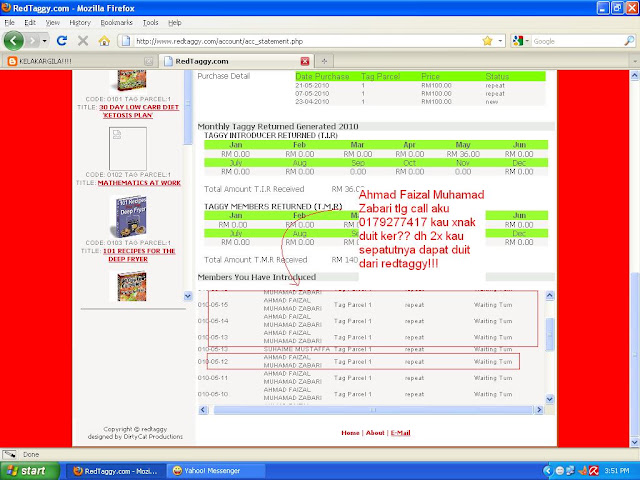Open the list all tabs dropdown
The height and width of the screenshot is (480, 640).
click(635, 61)
